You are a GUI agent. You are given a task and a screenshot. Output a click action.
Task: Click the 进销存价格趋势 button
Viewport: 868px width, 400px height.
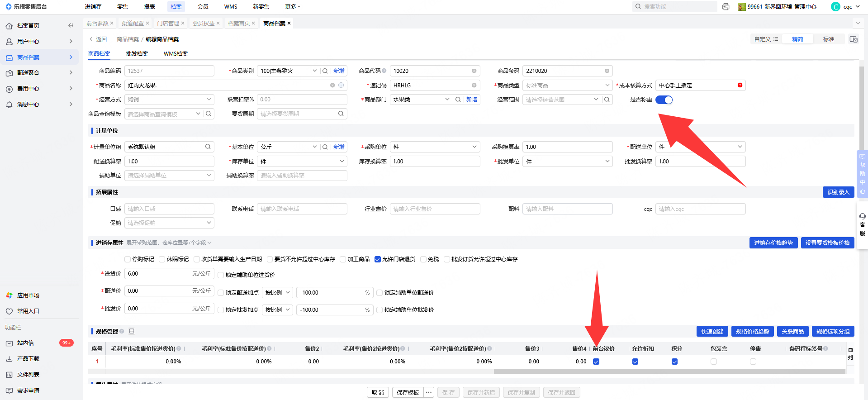click(x=773, y=243)
